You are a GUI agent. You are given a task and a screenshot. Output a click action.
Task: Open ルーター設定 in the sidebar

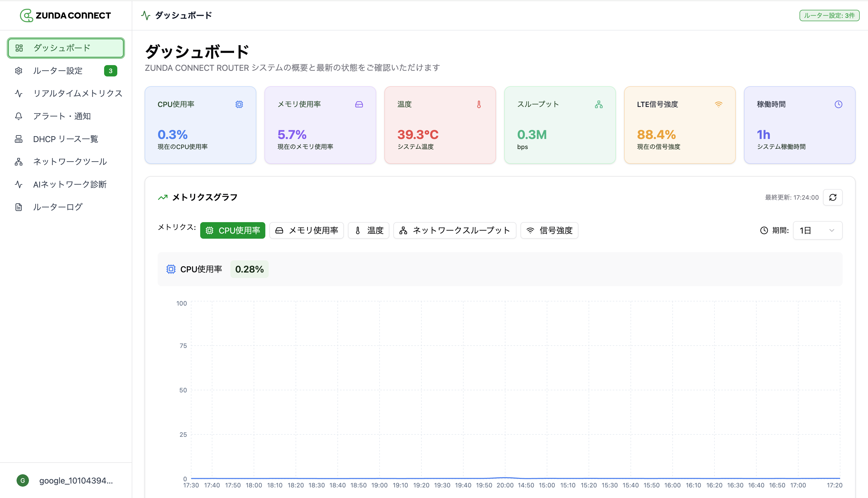[66, 71]
